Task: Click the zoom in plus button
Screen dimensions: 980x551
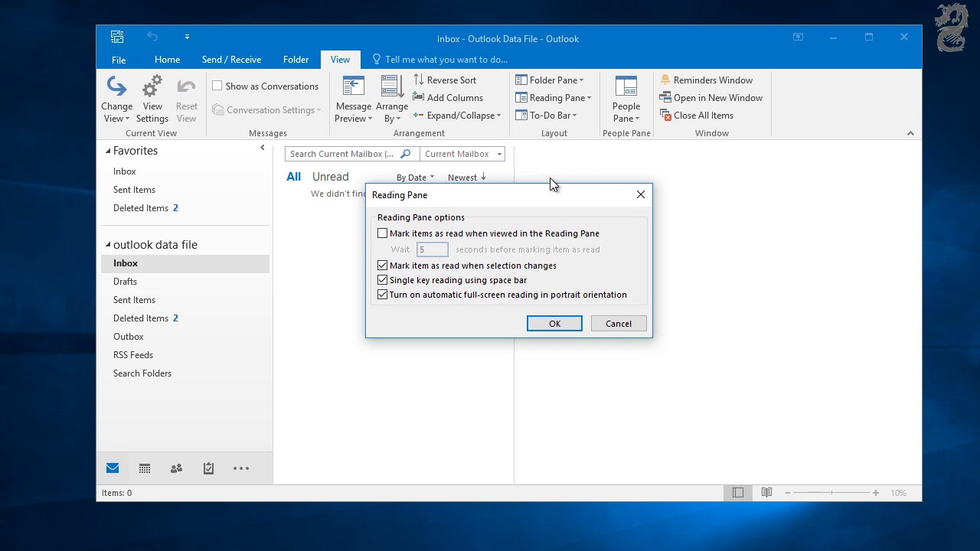Action: (876, 493)
